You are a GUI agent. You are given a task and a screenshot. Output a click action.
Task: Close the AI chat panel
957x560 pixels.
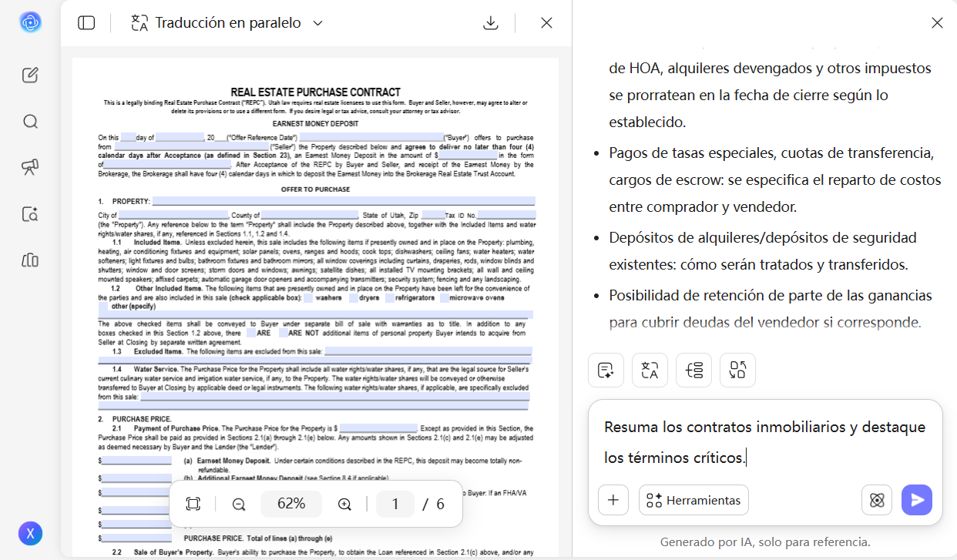937,23
